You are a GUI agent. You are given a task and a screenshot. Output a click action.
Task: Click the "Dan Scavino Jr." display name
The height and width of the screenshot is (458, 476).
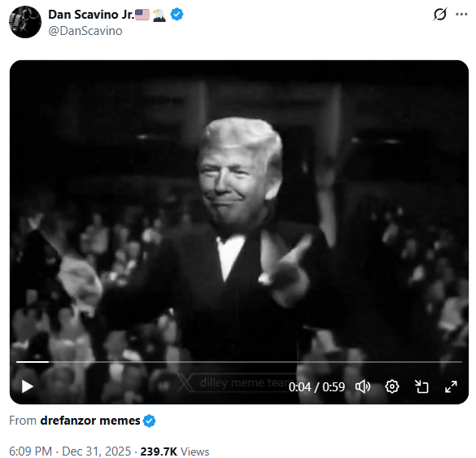(91, 15)
